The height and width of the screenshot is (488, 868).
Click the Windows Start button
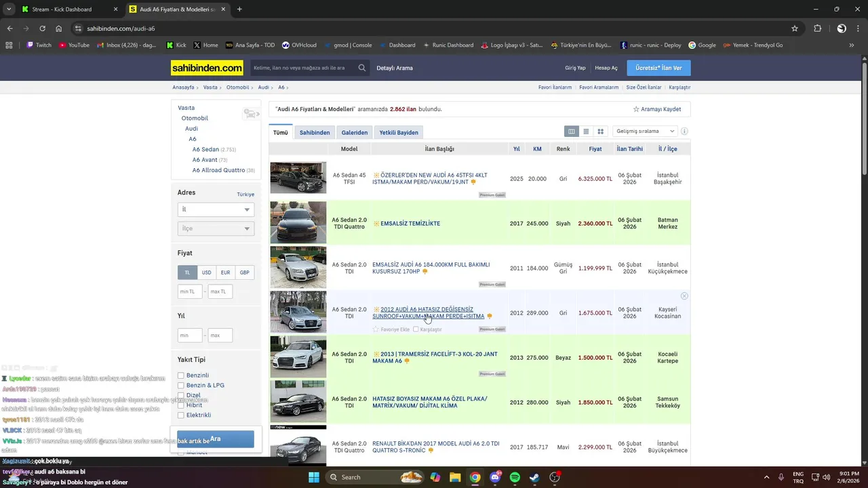314,477
